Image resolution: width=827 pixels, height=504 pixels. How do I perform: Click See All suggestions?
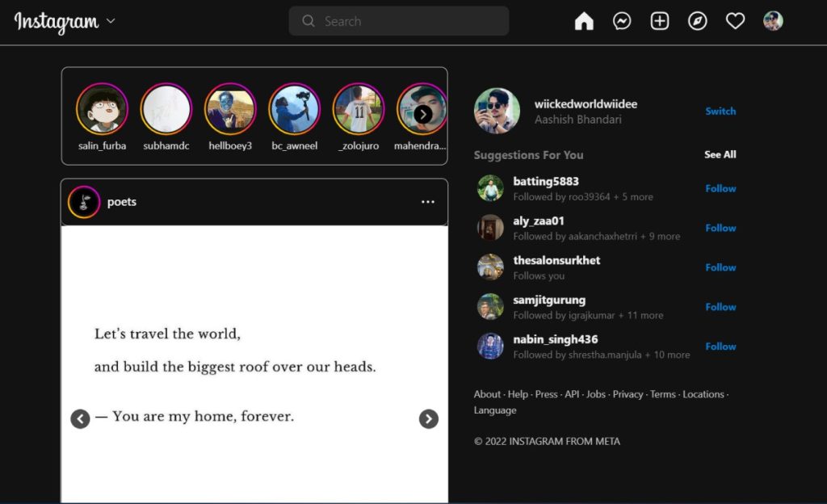click(x=720, y=154)
